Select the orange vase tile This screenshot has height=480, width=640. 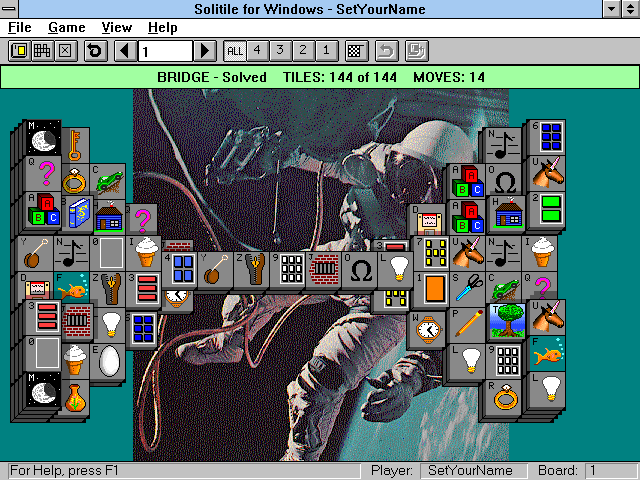coord(75,398)
